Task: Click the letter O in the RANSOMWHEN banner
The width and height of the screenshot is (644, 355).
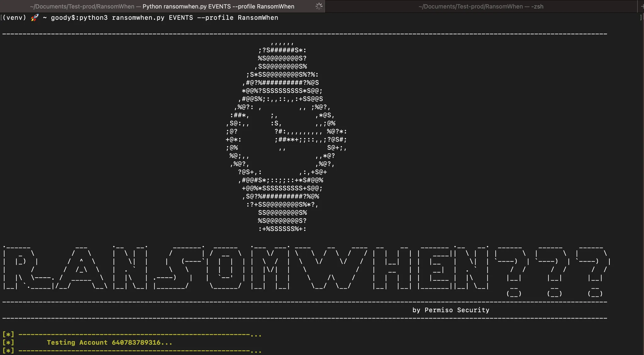Action: coord(225,267)
